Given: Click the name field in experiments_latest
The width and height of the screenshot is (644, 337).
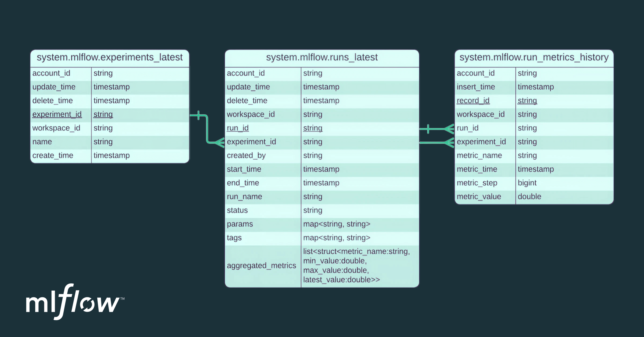Looking at the screenshot, I should pyautogui.click(x=42, y=142).
